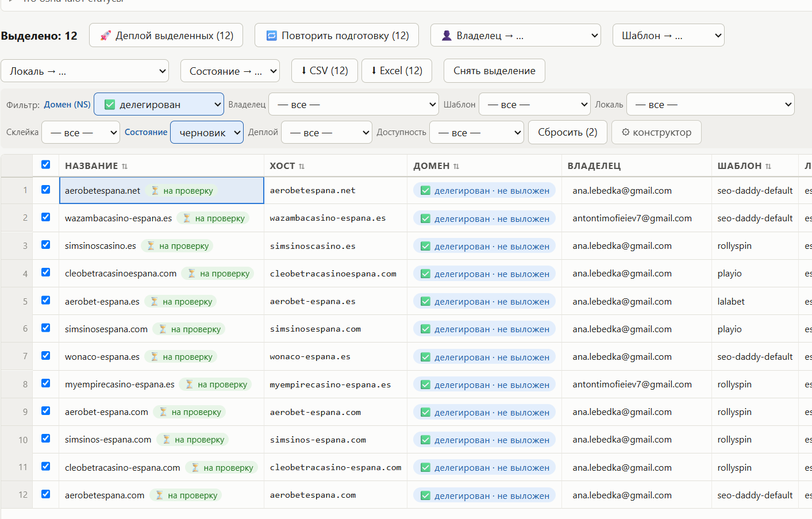Image resolution: width=812 pixels, height=519 pixels.
Task: Click the rocket icon on Деплой выделенных button
Action: coord(105,36)
